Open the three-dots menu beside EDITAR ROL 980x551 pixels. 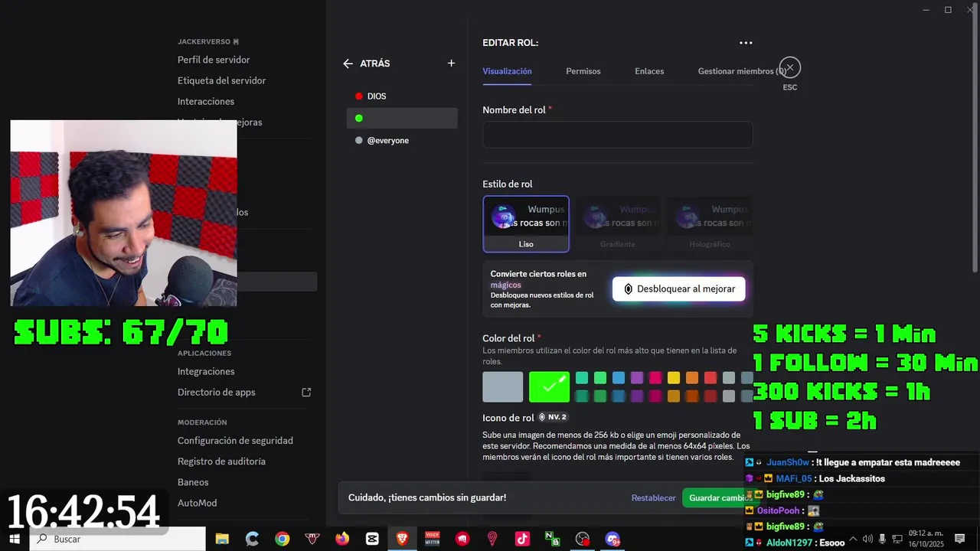pos(746,43)
